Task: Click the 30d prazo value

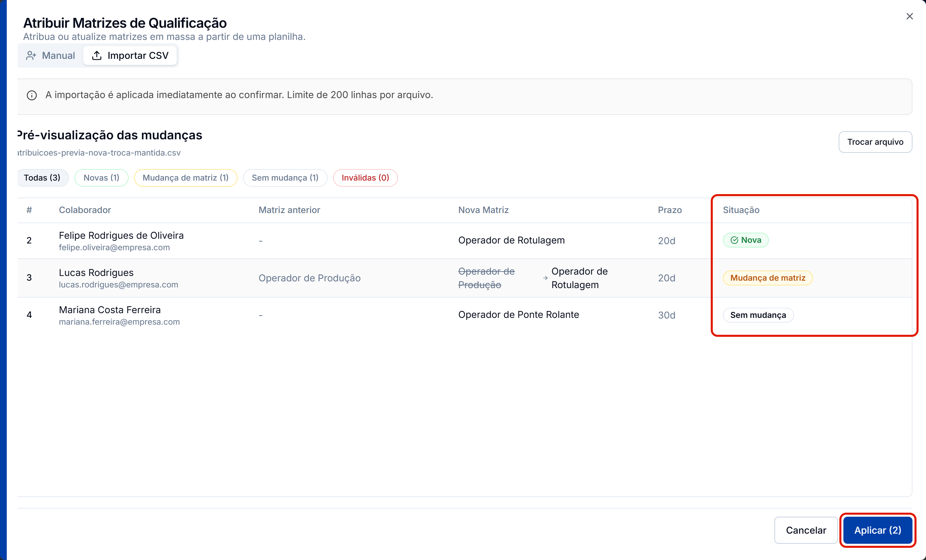Action: [x=666, y=315]
